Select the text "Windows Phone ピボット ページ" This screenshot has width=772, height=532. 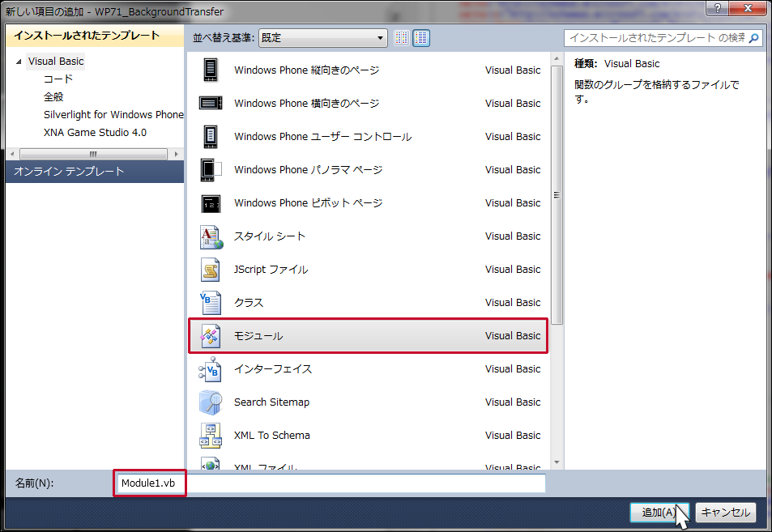click(x=308, y=202)
